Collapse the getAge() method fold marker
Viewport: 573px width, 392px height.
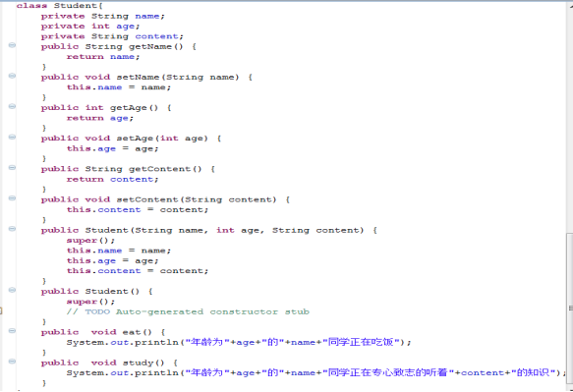12,106
